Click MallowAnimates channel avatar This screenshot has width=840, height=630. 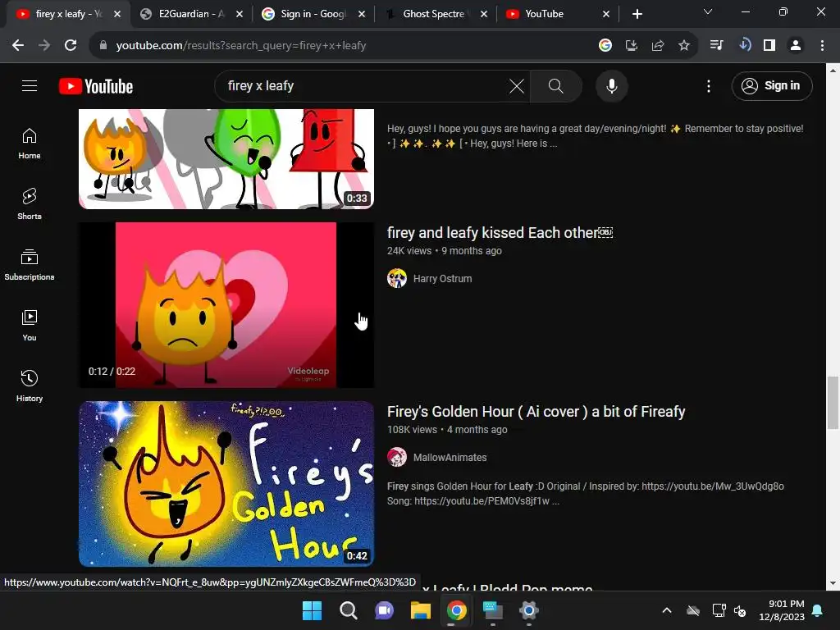click(x=397, y=458)
